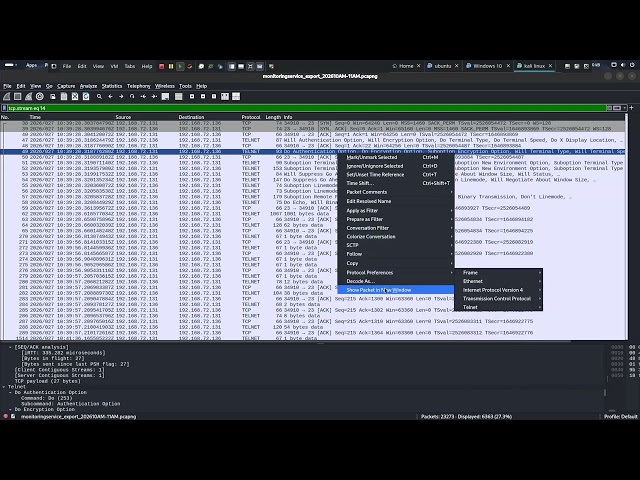
Task: Choose Ignore/Unignore Selected menu entry
Action: pyautogui.click(x=396, y=166)
